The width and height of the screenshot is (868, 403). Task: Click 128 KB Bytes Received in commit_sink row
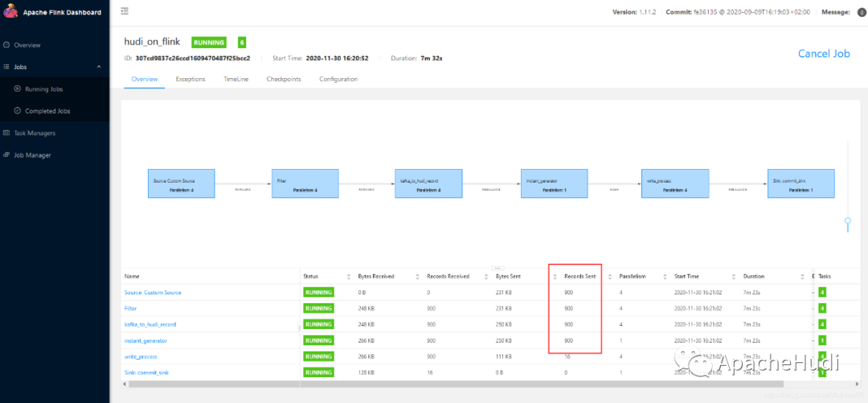click(x=366, y=372)
